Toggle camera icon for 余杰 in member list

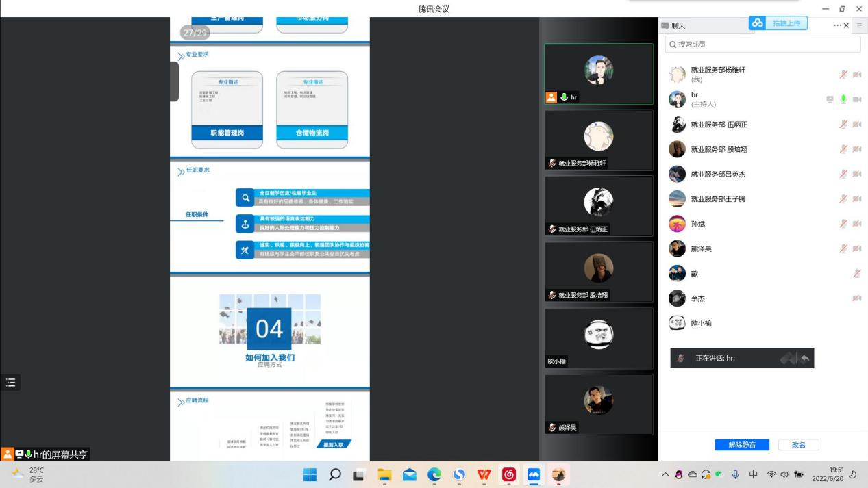[856, 298]
